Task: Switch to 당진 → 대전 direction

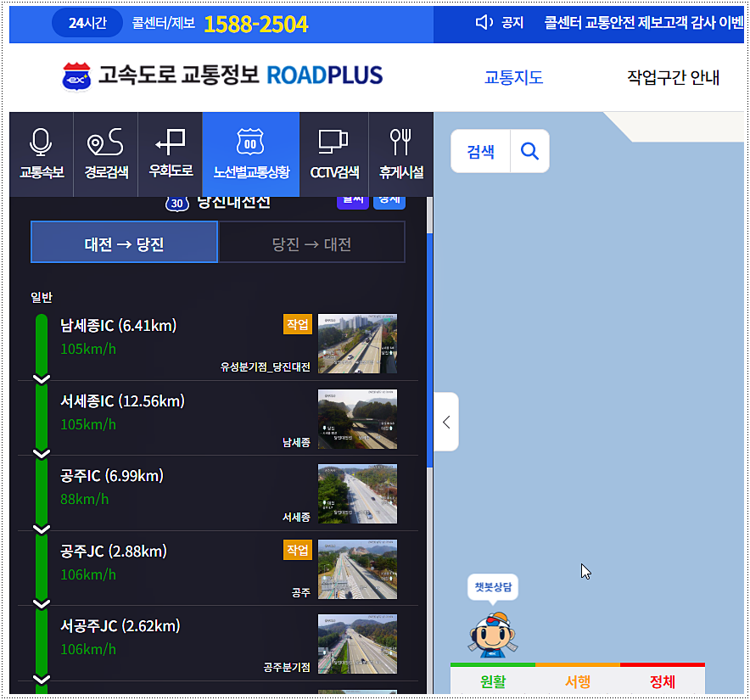Action: click(311, 242)
